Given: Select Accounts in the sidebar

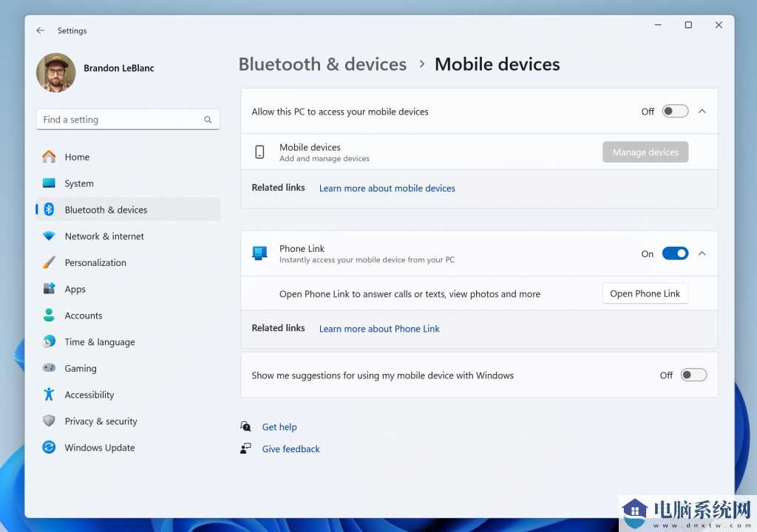Looking at the screenshot, I should (83, 316).
